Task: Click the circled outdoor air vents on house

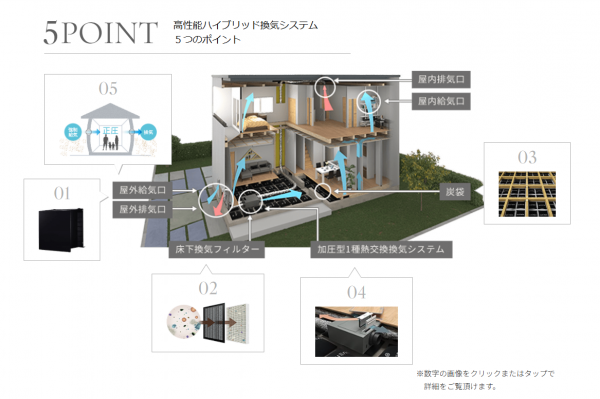Action: (x=216, y=200)
